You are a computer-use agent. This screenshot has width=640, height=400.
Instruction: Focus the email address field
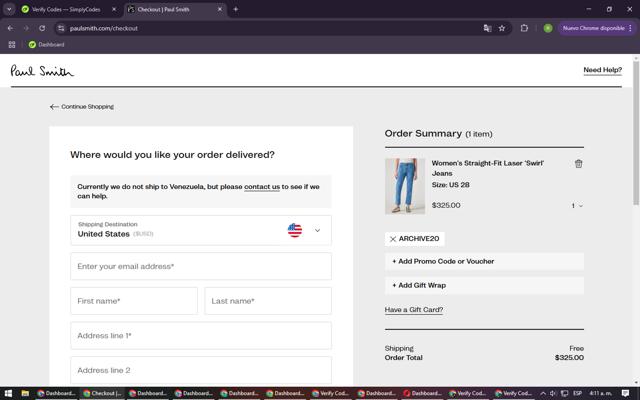tap(201, 266)
